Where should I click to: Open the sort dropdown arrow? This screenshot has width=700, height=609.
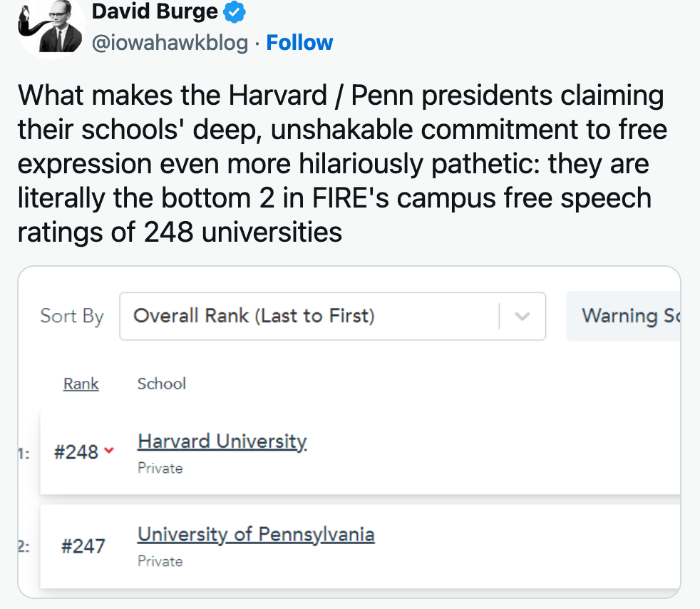pyautogui.click(x=522, y=317)
